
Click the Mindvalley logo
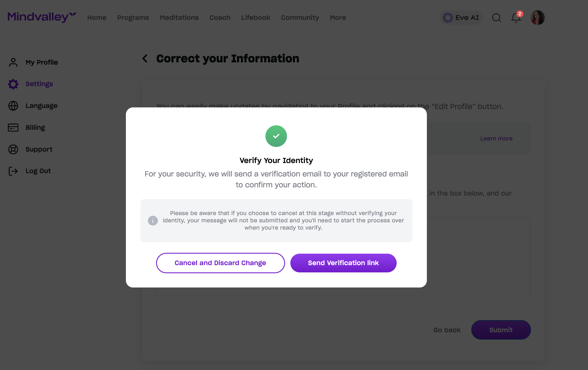pyautogui.click(x=42, y=17)
